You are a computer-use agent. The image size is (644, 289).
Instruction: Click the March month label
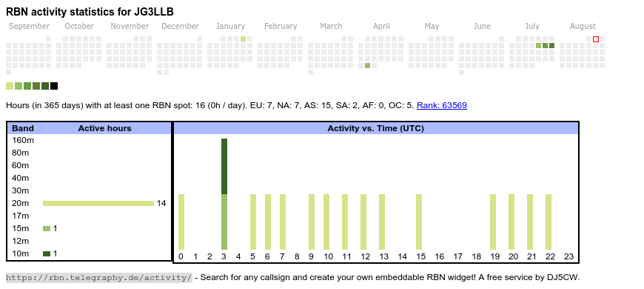[x=331, y=27]
